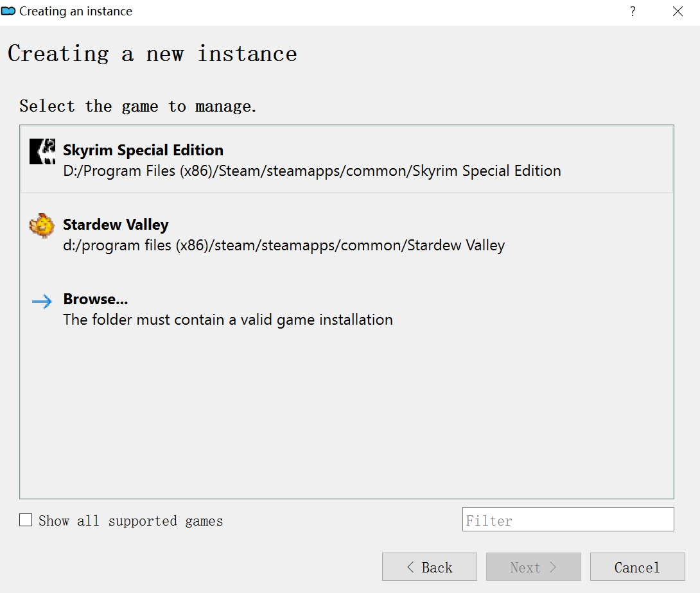Click 'The folder must contain a valid game installation'
The width and height of the screenshot is (700, 593).
point(227,320)
